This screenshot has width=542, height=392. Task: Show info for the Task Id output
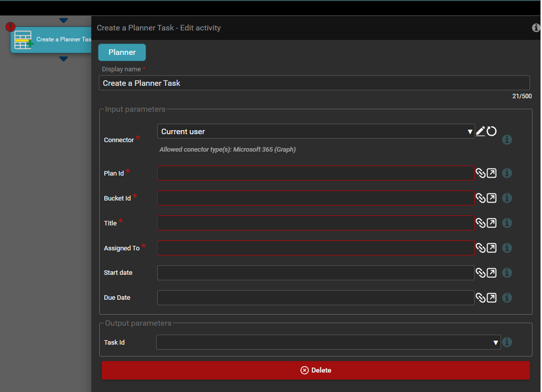[x=507, y=342]
